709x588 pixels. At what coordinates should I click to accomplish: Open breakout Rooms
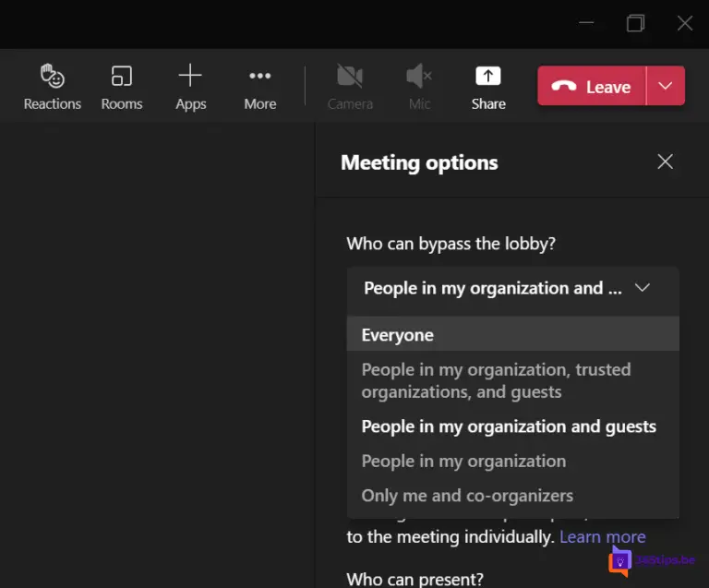[122, 87]
